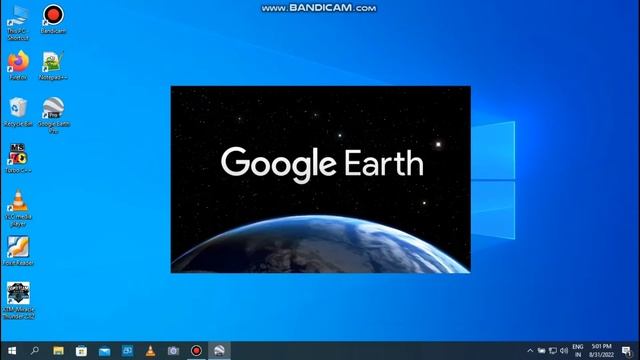
Task: Open the Firefox desktop icon
Action: (18, 65)
